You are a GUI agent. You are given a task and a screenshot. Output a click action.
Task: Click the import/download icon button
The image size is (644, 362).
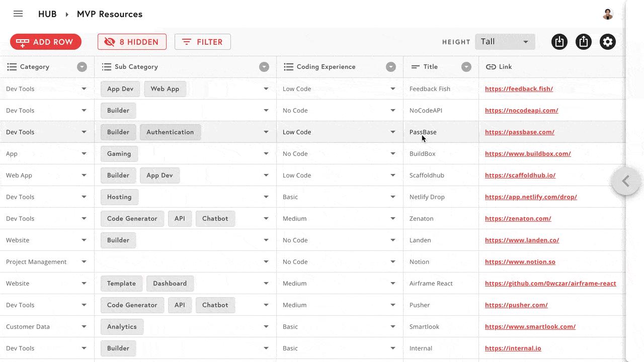559,42
